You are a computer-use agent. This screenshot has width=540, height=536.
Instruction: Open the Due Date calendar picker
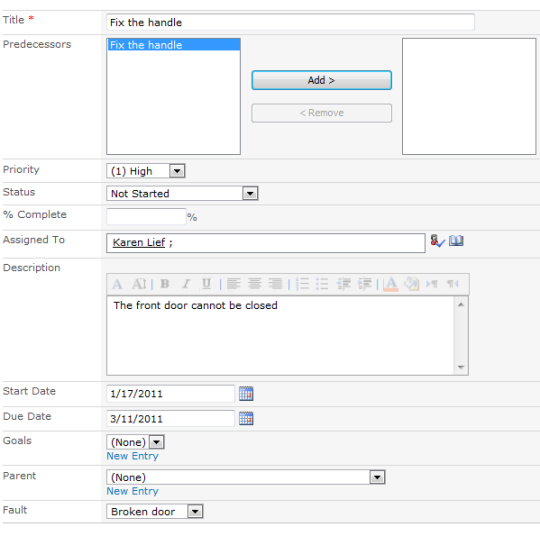click(x=246, y=419)
